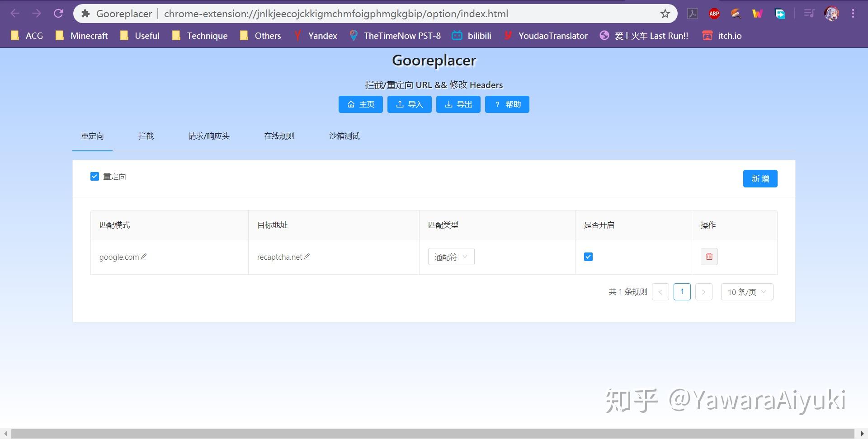Image resolution: width=868 pixels, height=439 pixels.
Task: Open the YoudaoTranslator bookmark
Action: point(546,36)
